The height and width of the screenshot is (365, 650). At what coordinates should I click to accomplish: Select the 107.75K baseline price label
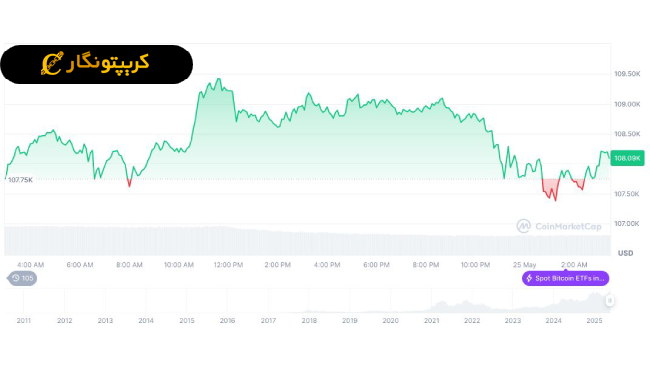20,180
